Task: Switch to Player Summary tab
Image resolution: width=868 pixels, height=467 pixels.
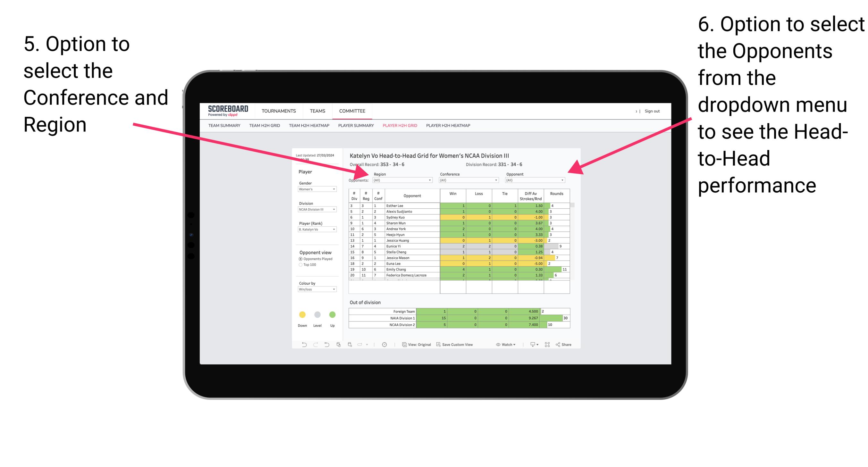Action: point(356,128)
